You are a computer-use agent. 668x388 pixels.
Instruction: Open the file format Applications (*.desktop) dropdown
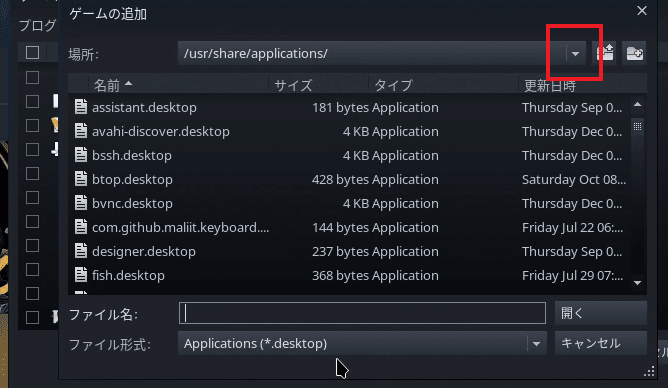[362, 343]
